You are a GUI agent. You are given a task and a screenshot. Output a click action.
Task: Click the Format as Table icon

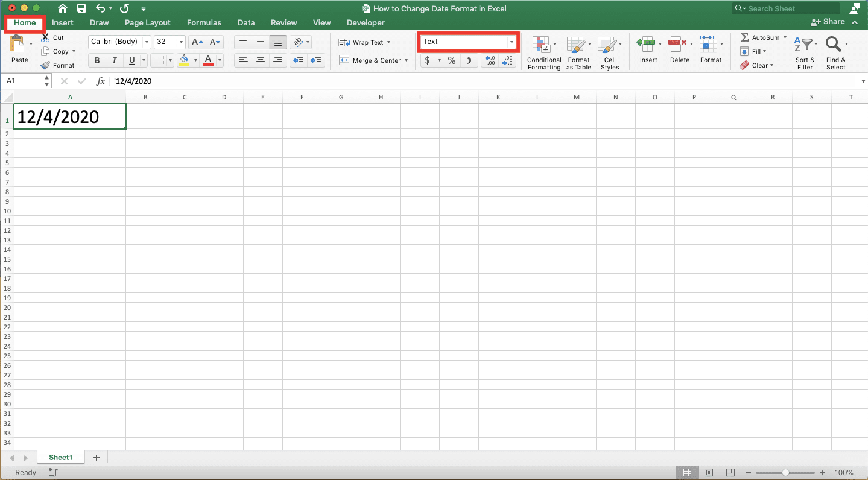pos(578,52)
